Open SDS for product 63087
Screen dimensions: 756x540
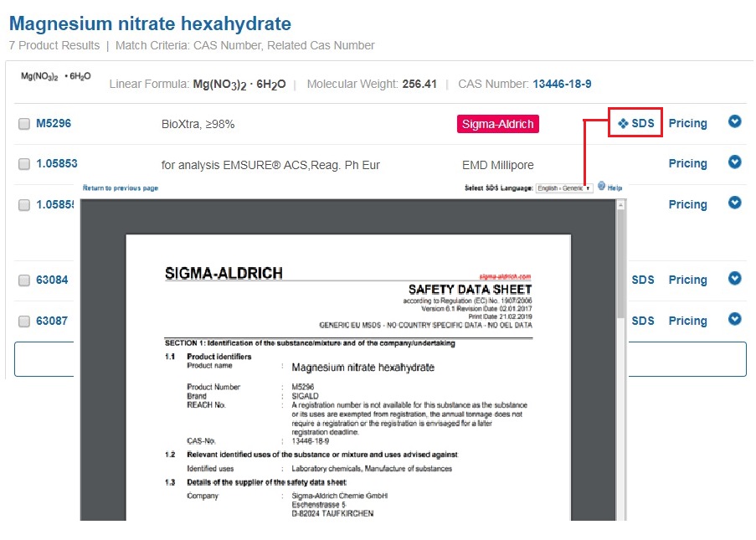pyautogui.click(x=643, y=321)
